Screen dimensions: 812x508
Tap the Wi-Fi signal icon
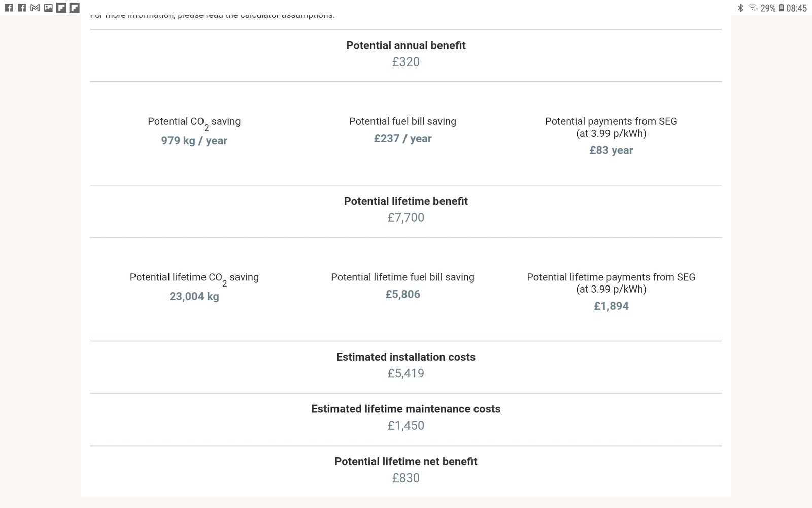pyautogui.click(x=753, y=8)
